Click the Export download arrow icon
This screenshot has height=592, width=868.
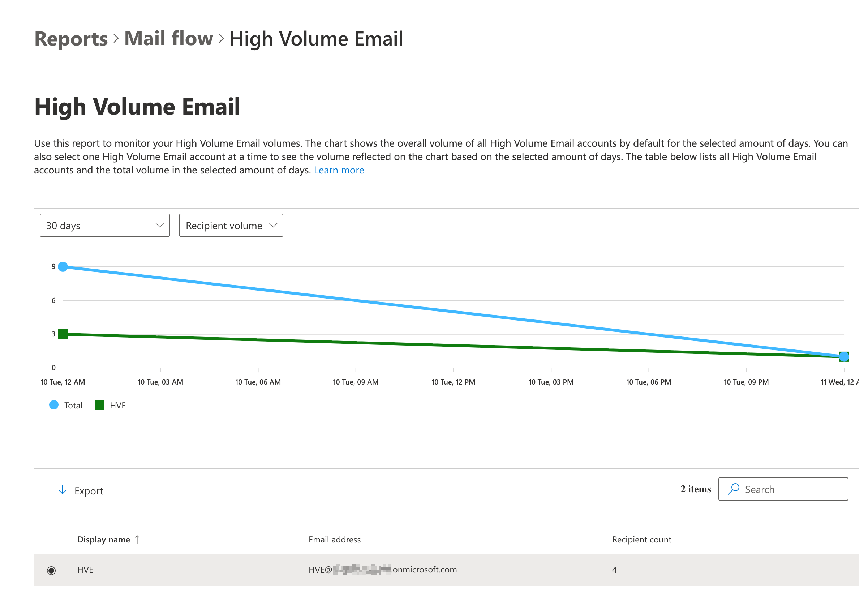(63, 490)
